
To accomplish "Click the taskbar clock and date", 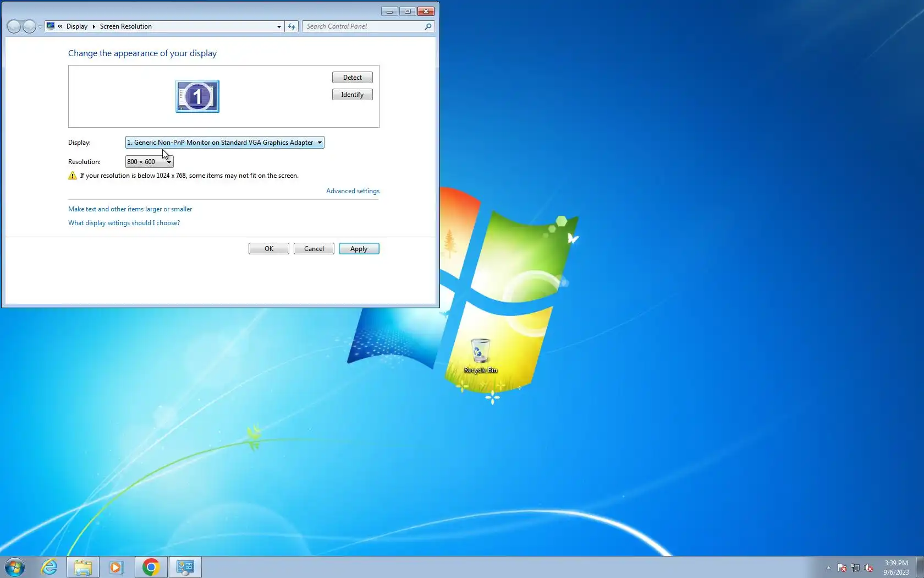I will [896, 568].
